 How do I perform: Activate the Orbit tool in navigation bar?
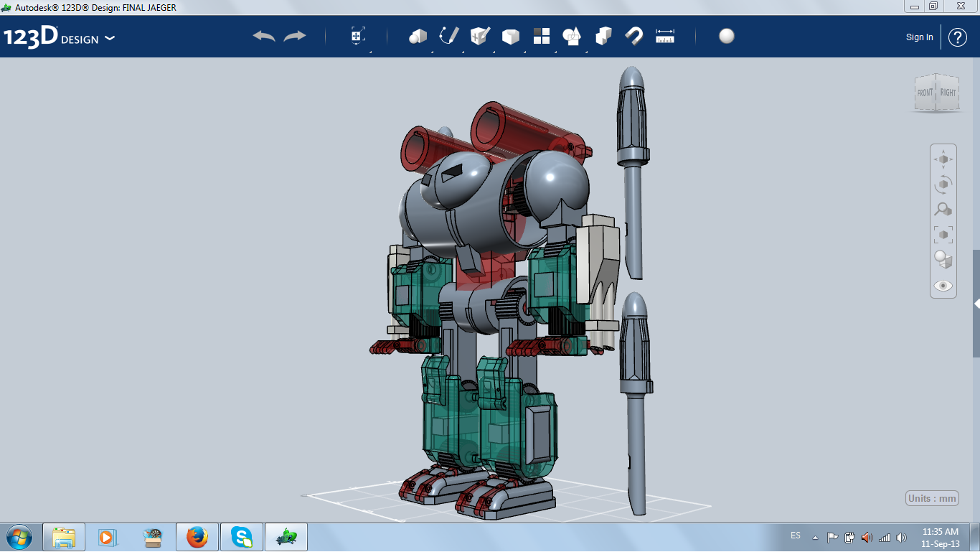943,185
